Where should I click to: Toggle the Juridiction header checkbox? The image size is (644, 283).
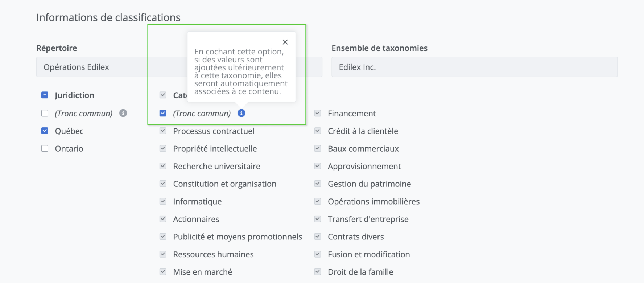tap(45, 95)
